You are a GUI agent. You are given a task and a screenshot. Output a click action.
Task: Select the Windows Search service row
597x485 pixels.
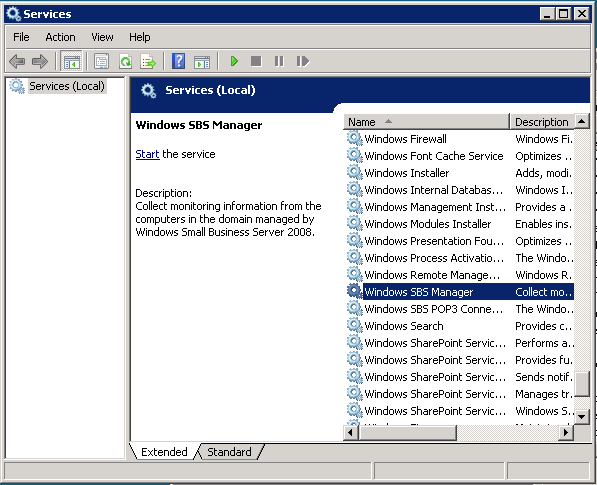click(x=460, y=326)
